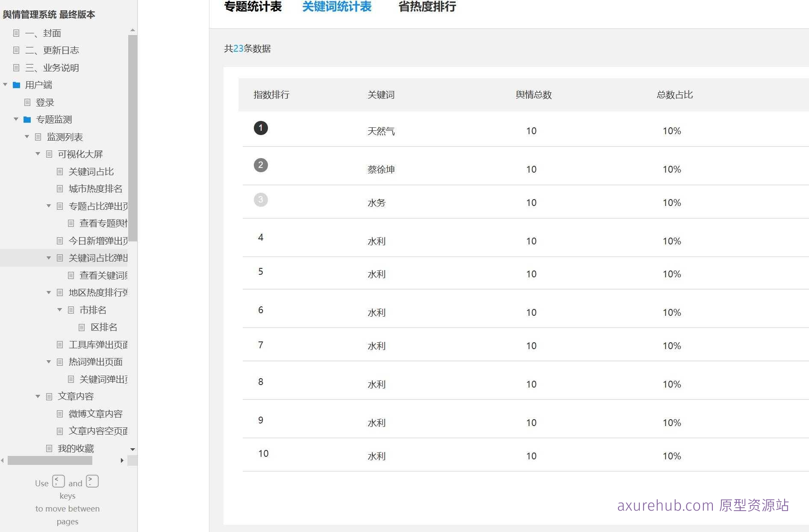This screenshot has height=532, width=809.
Task: Click the page icon beside 登录
Action: click(x=27, y=102)
